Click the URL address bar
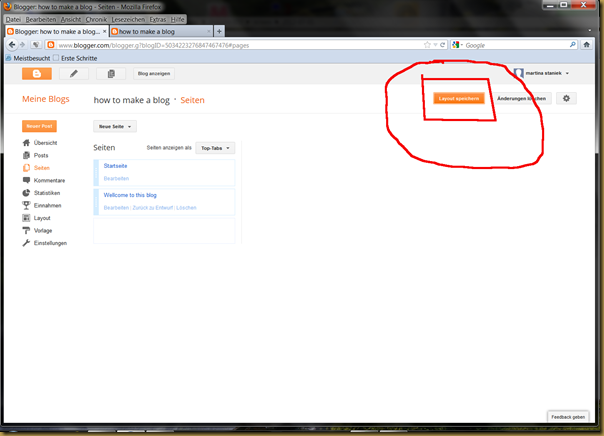The width and height of the screenshot is (604, 436). pos(239,45)
